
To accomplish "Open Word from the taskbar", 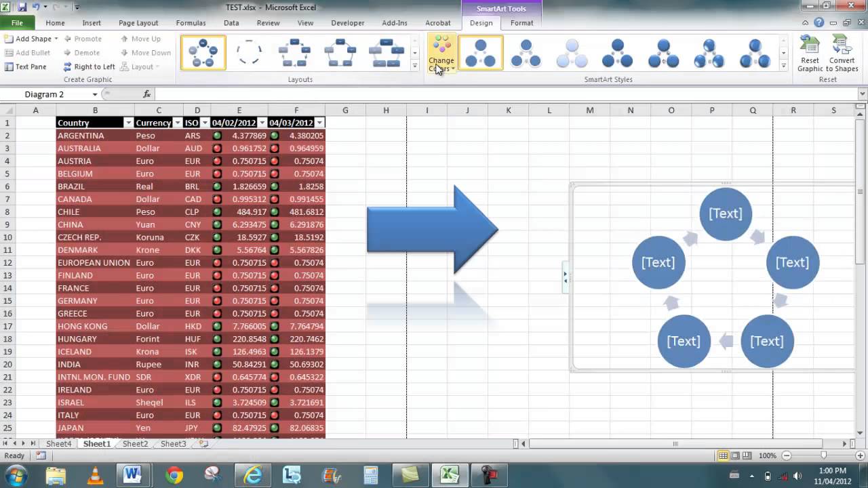I will (x=132, y=475).
